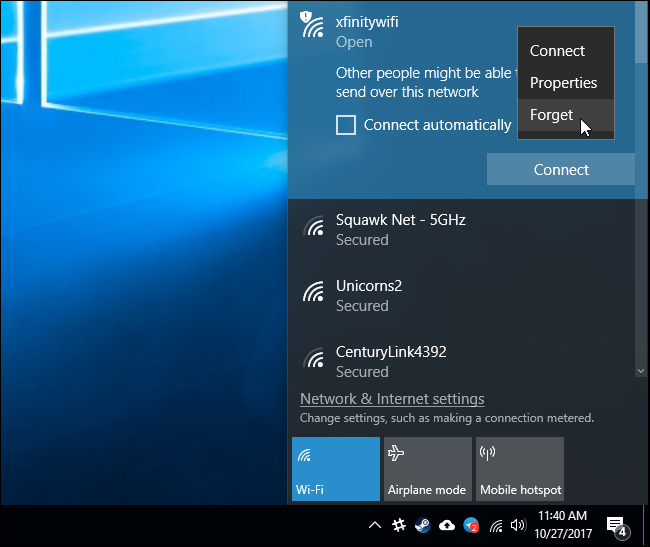Select Properties in the context menu
The image size is (650, 547).
coord(563,83)
